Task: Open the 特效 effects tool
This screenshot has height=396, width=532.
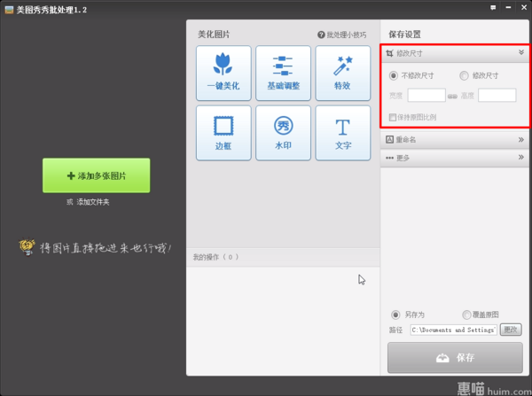Action: 342,74
